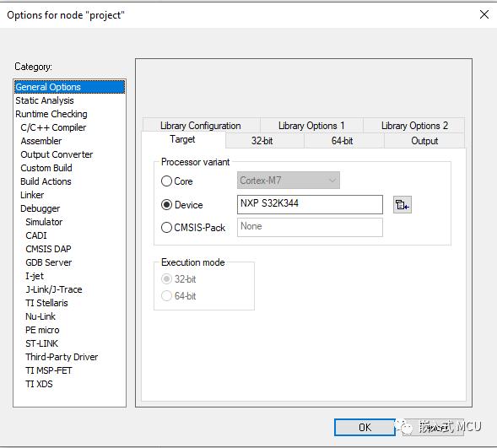
Task: Open the 64-bit tab
Action: click(342, 141)
